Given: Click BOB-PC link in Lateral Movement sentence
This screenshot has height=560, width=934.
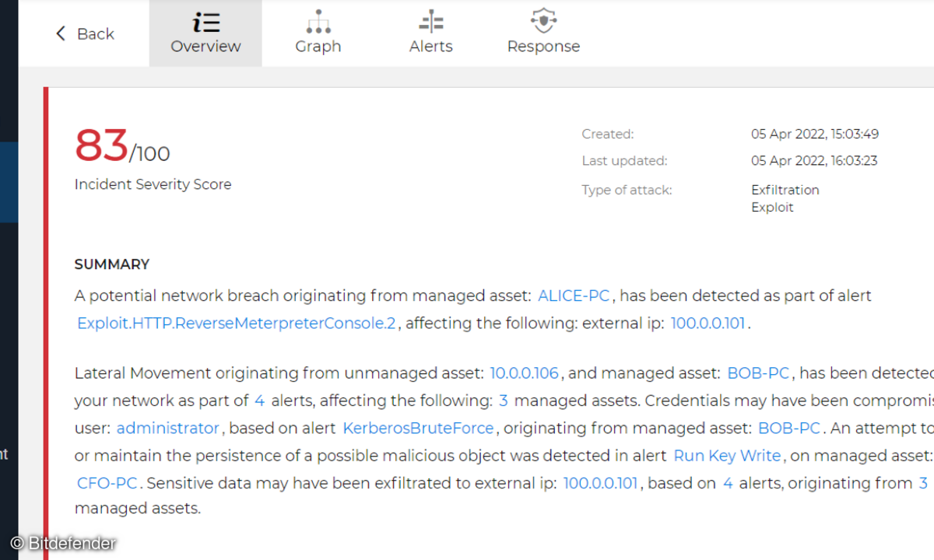Looking at the screenshot, I should [x=759, y=373].
